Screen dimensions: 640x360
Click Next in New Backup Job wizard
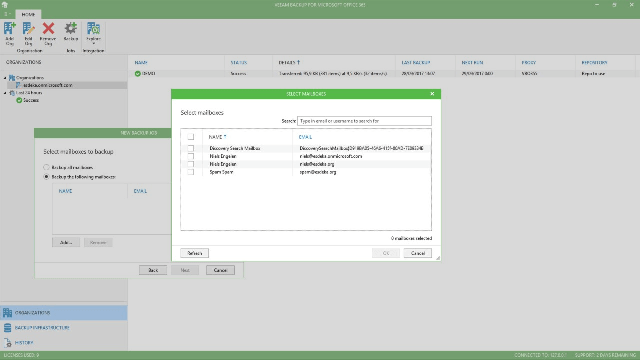[185, 270]
